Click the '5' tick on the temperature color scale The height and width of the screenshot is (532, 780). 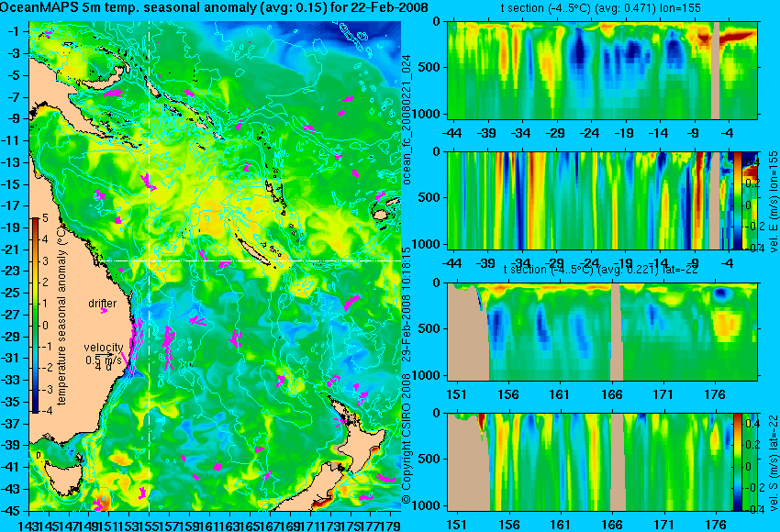click(x=45, y=217)
